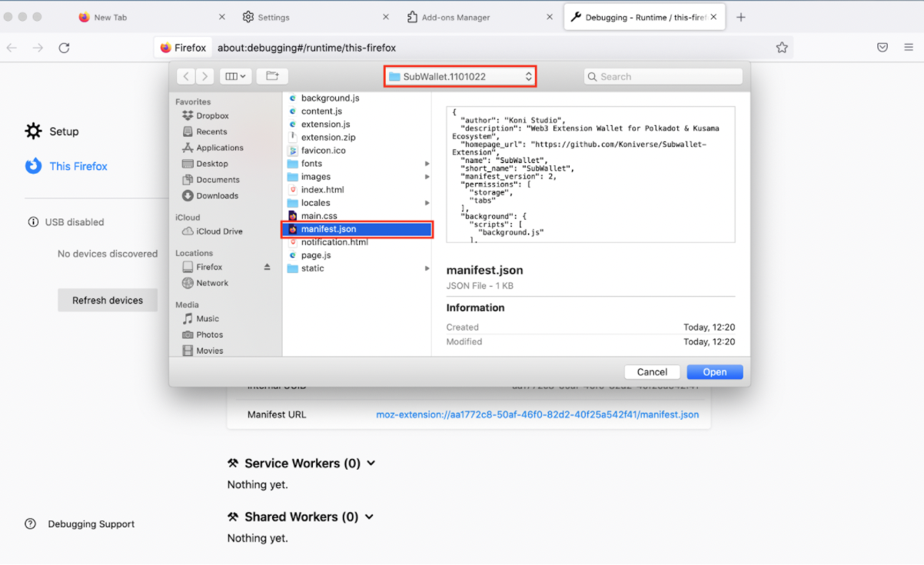The image size is (924, 565).
Task: Click the manifest.json preview content
Action: [x=590, y=175]
